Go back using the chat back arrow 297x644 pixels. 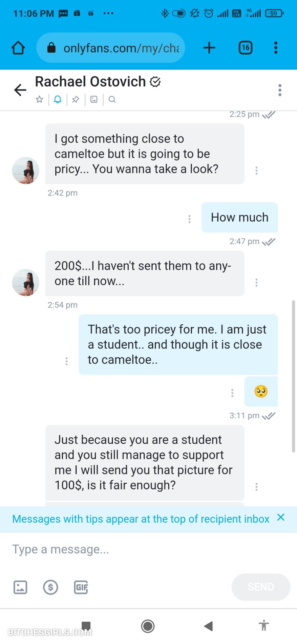(x=20, y=90)
